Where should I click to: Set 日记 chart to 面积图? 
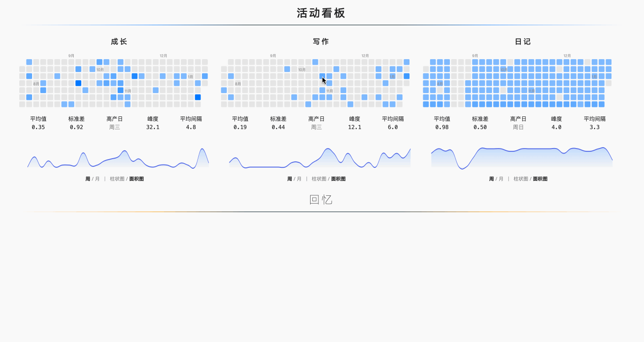[540, 179]
